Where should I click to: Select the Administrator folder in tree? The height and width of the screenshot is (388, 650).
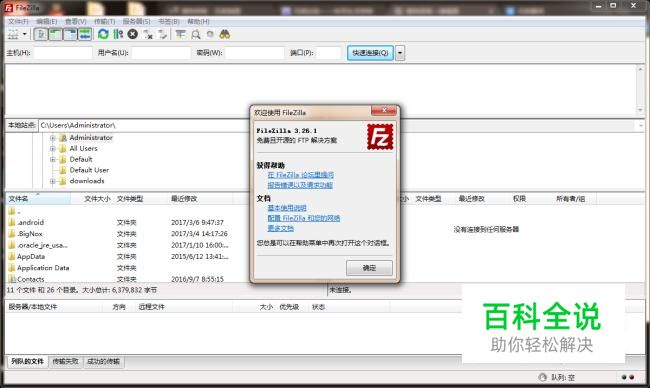[x=91, y=138]
